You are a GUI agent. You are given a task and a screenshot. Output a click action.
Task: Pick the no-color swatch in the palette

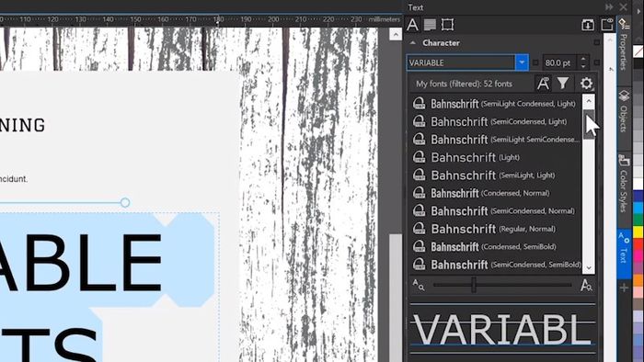638,52
